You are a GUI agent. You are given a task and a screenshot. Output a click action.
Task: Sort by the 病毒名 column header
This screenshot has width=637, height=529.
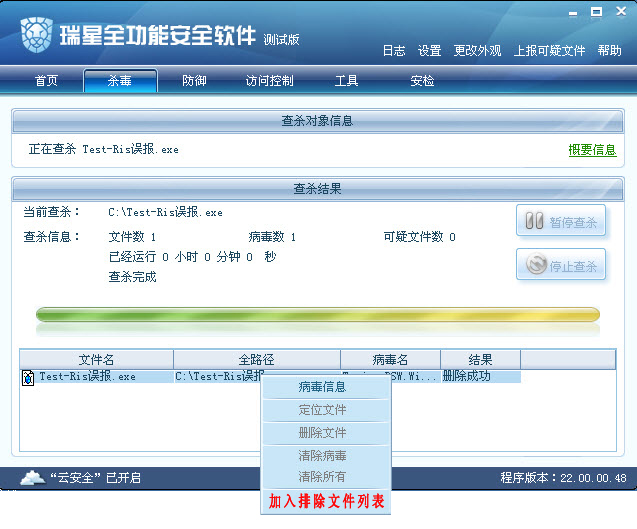pos(390,360)
